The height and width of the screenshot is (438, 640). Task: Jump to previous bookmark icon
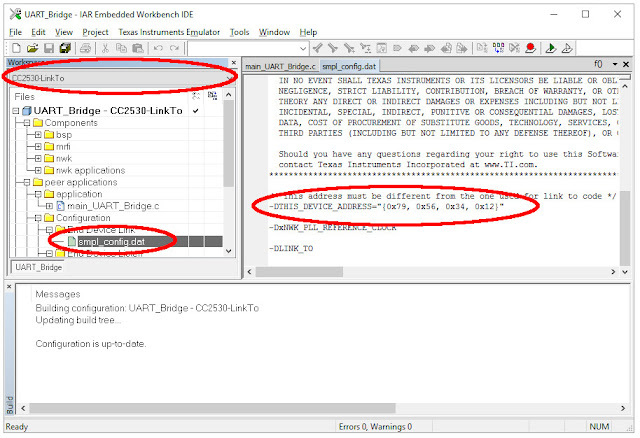(413, 48)
